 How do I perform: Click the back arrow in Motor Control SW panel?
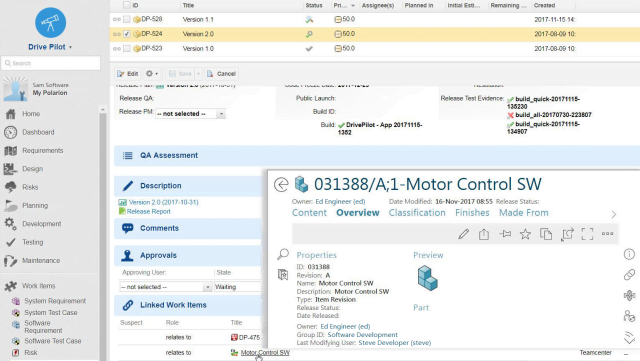tap(281, 185)
